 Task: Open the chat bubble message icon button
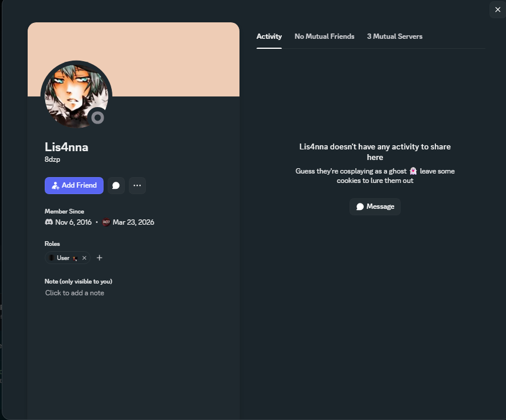[116, 185]
